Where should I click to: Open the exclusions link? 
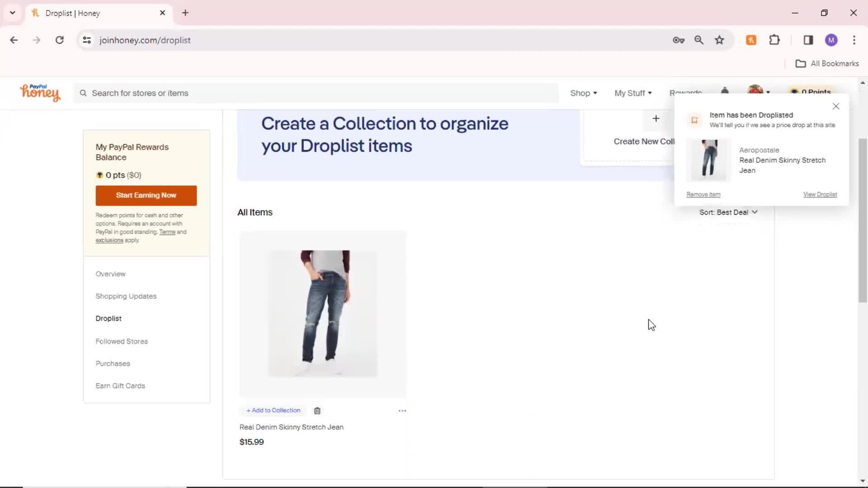pos(109,240)
